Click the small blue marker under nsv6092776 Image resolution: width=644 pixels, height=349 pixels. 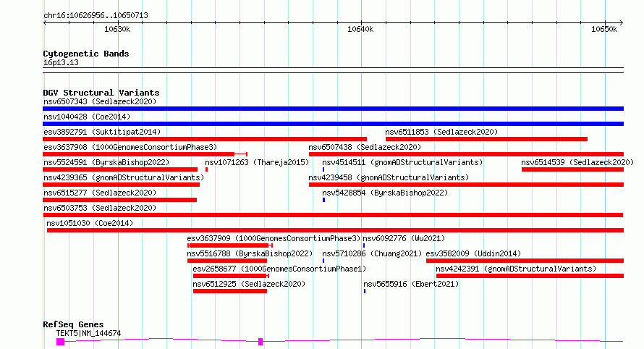click(x=364, y=245)
